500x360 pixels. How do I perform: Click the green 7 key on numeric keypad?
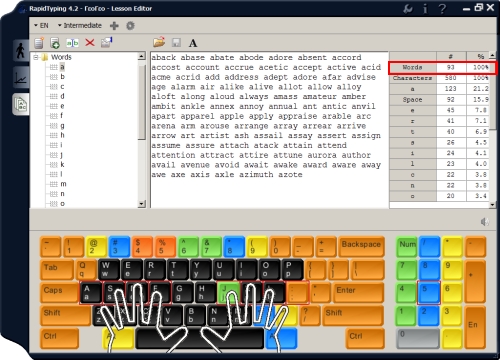[407, 270]
